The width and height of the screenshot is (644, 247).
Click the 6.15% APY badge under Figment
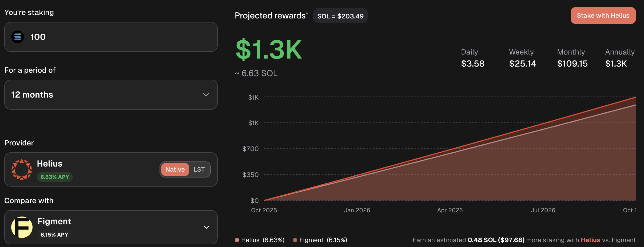tap(54, 234)
